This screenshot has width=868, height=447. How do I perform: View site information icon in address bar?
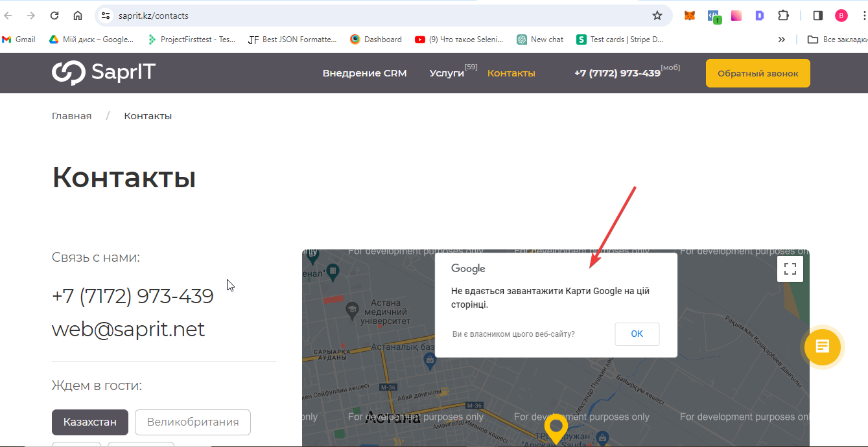tap(106, 16)
